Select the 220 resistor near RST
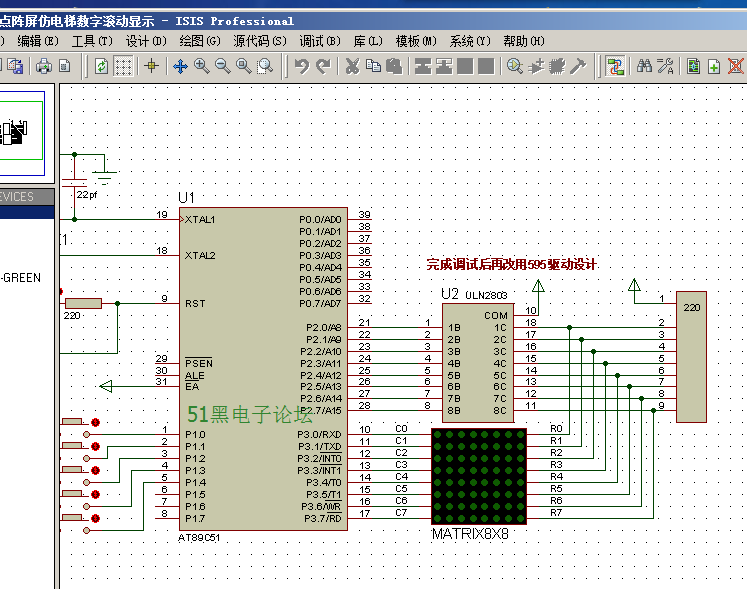This screenshot has width=747, height=589. click(83, 304)
